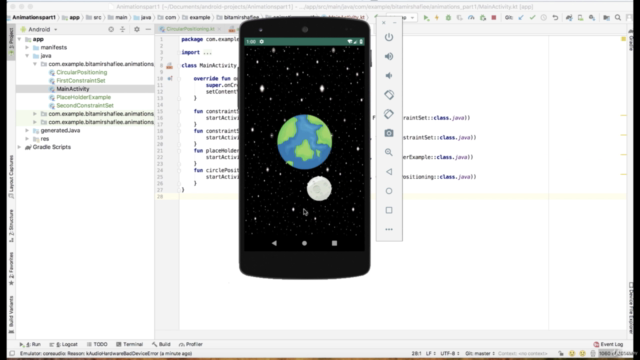Viewport: 640px width, 360px height.
Task: Tap the recents square on the phone screen
Action: (x=334, y=243)
